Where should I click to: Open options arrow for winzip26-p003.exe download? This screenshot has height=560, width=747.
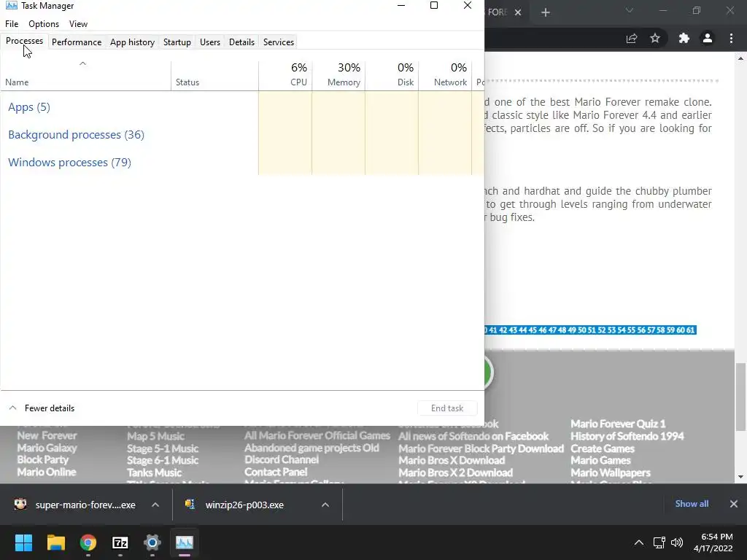pos(325,505)
